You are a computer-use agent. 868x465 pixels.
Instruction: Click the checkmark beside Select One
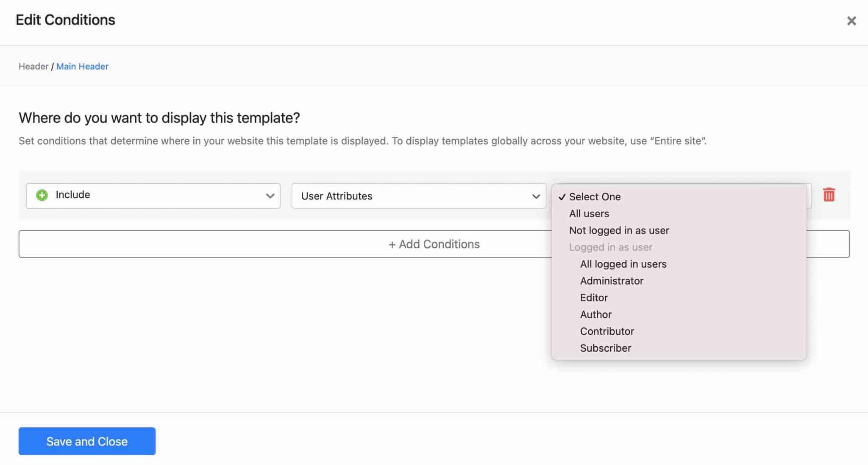pos(562,197)
